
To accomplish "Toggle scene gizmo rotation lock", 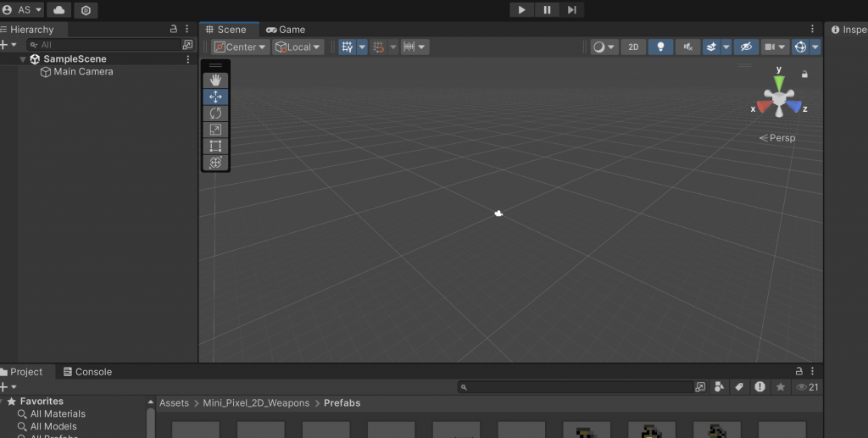I will [804, 74].
